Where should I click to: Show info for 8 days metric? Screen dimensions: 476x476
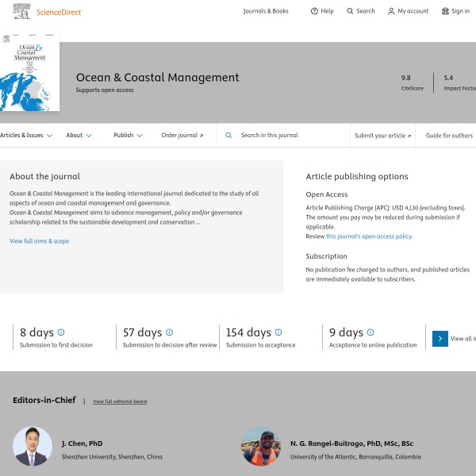pyautogui.click(x=61, y=332)
